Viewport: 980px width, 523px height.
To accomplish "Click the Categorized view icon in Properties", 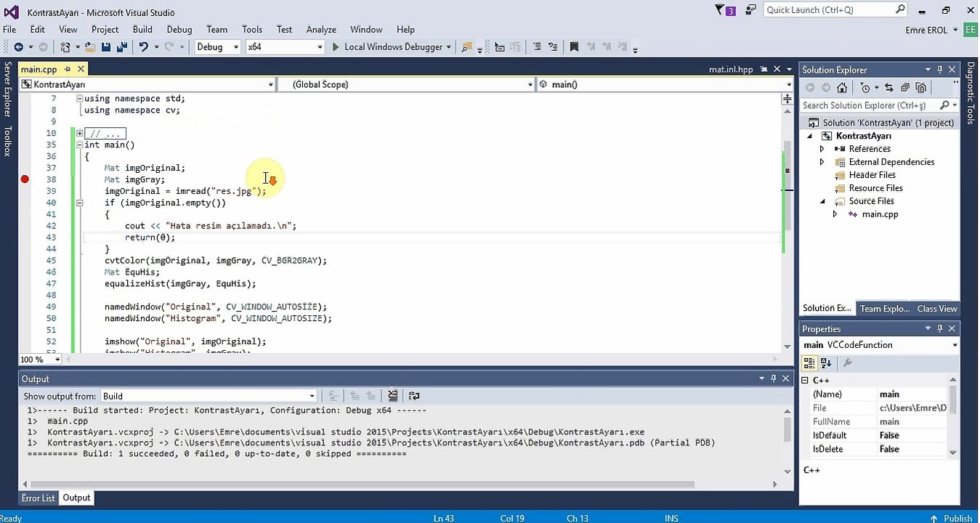I will 809,362.
